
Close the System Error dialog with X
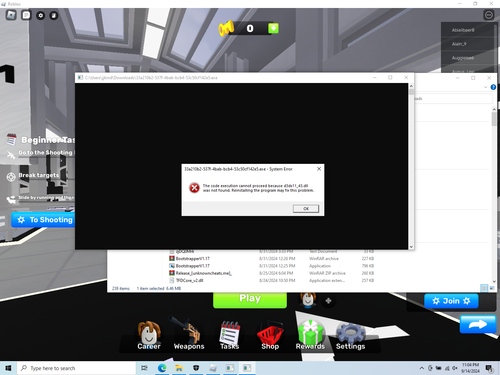click(319, 169)
